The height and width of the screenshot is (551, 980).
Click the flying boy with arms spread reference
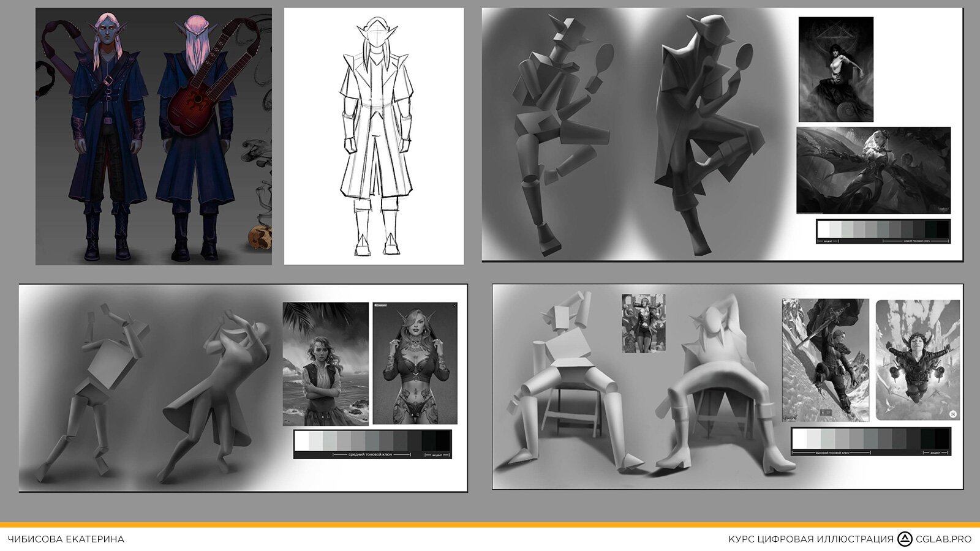pyautogui.click(x=918, y=360)
